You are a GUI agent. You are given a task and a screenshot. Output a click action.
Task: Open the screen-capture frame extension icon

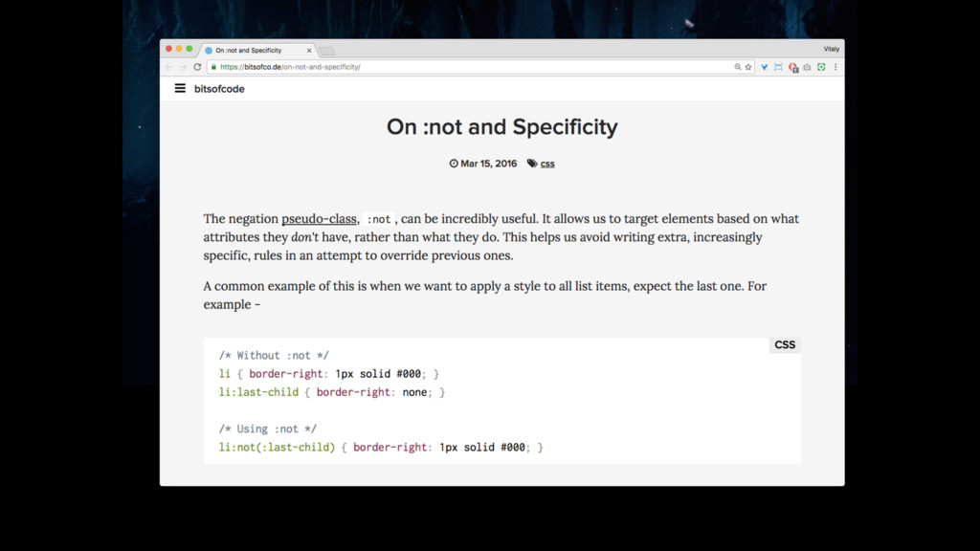(x=778, y=67)
